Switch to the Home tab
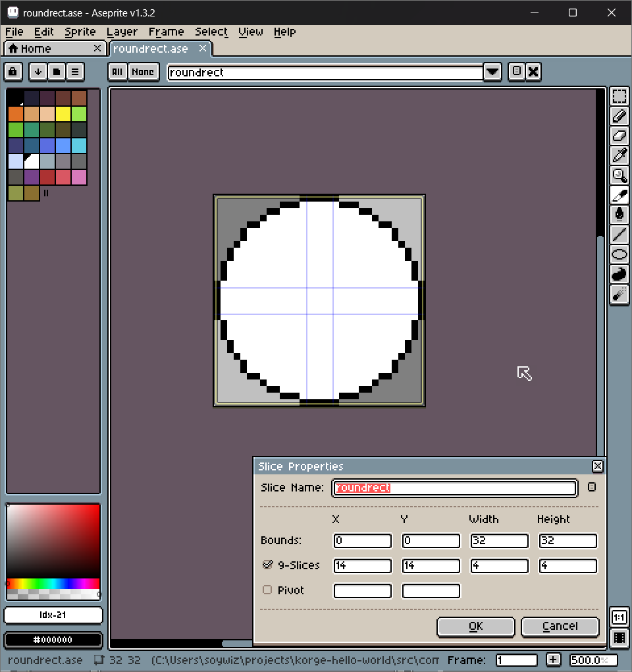The image size is (632, 672). coord(36,49)
